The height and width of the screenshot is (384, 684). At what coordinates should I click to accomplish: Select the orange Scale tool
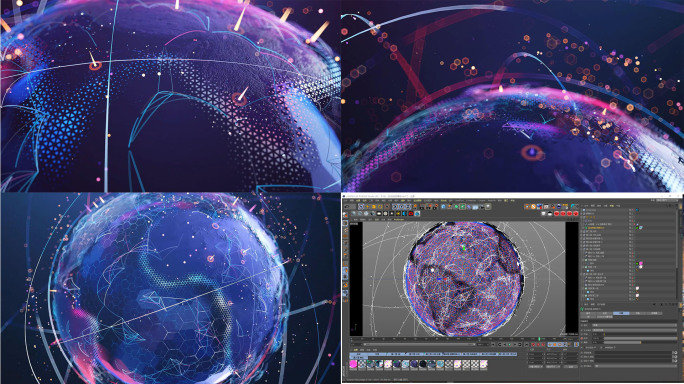click(374, 206)
